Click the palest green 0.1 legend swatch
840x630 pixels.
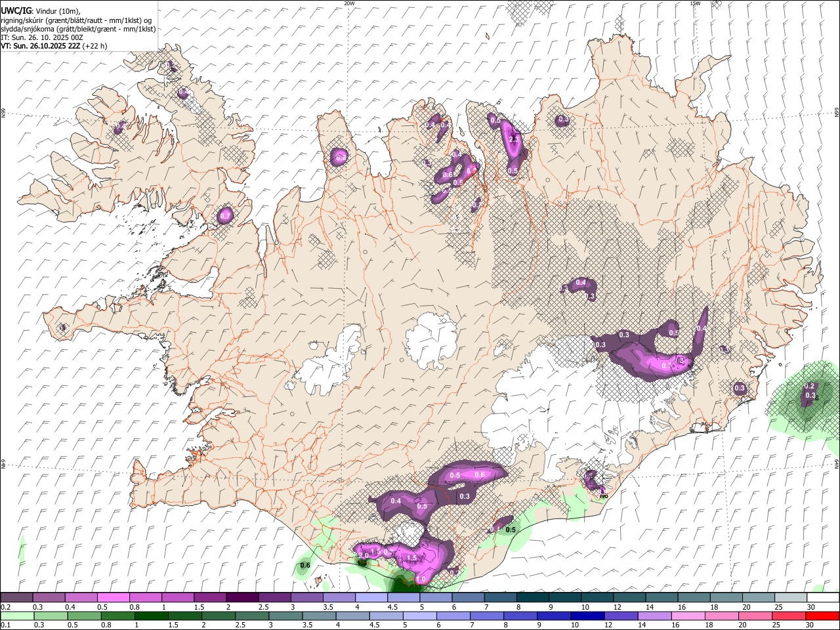coord(16,616)
